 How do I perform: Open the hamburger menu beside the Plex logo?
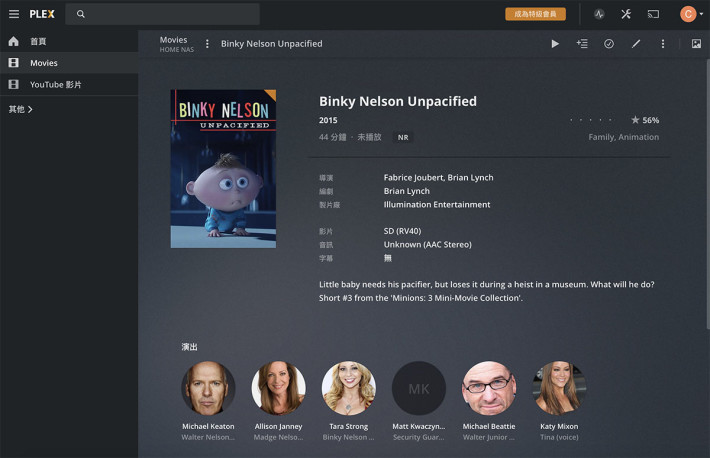tap(14, 14)
